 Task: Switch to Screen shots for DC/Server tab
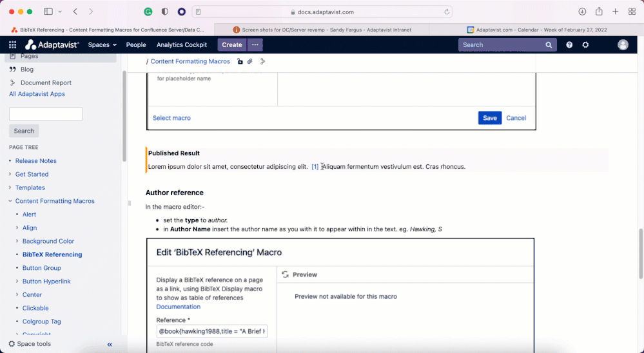322,30
